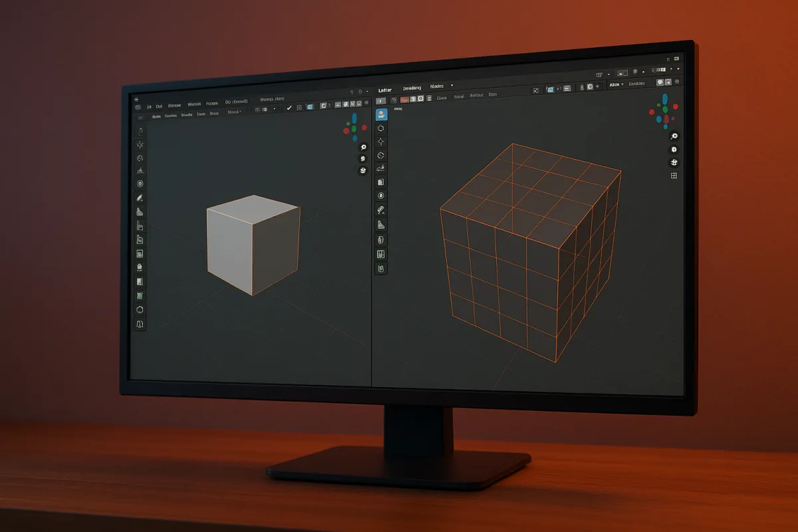Viewport: 798px width, 532px height.
Task: Click the magnifier zoom icon in left viewport
Action: coord(363,147)
